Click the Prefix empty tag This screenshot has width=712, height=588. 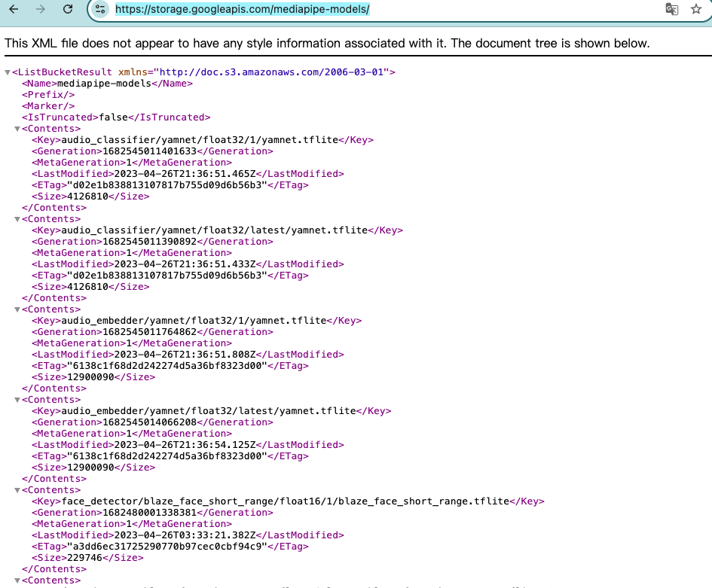click(x=48, y=95)
